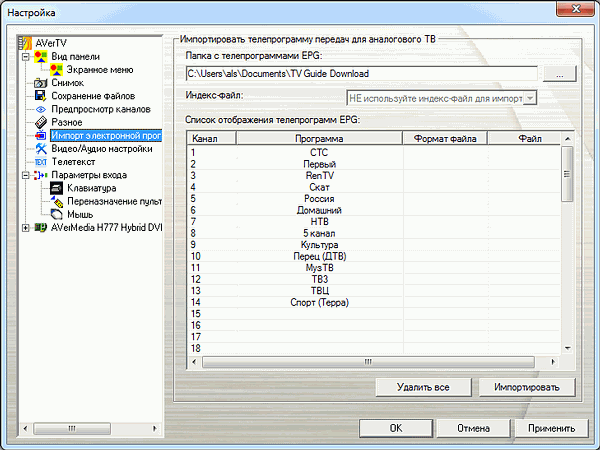The height and width of the screenshot is (450, 600).
Task: Click the Видео/Аудио настройки tools icon
Action: (41, 148)
